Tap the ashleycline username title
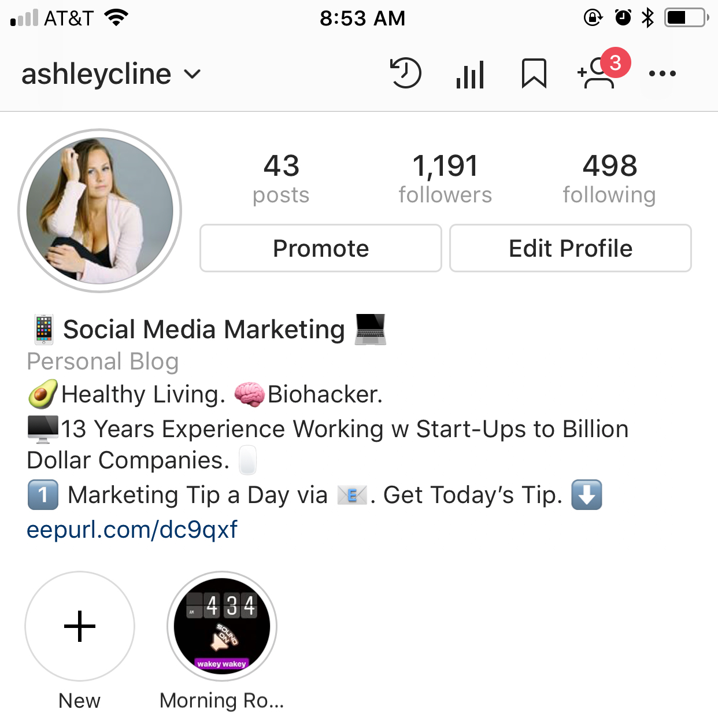Screen dimensions: 718x728 click(x=97, y=74)
